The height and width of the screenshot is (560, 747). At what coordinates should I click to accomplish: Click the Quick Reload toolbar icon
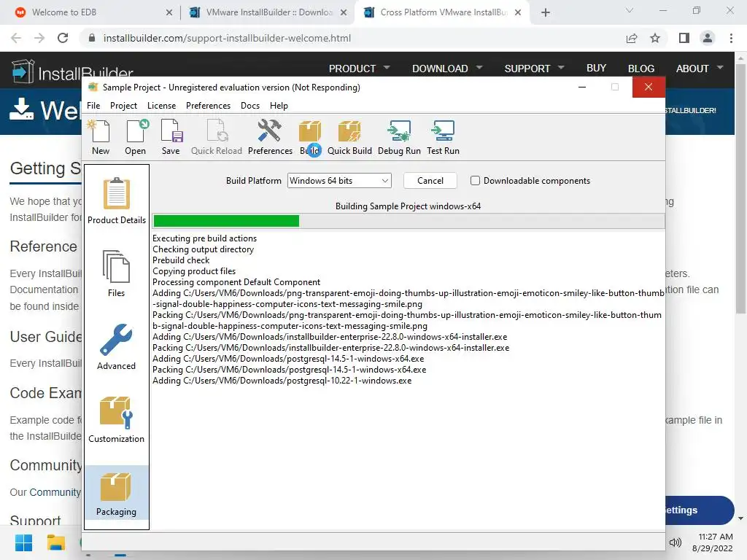point(216,138)
